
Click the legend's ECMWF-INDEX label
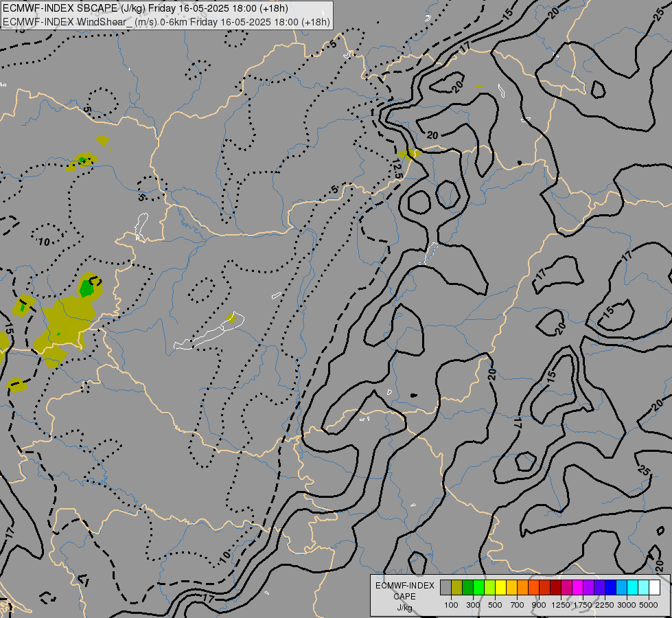(404, 586)
